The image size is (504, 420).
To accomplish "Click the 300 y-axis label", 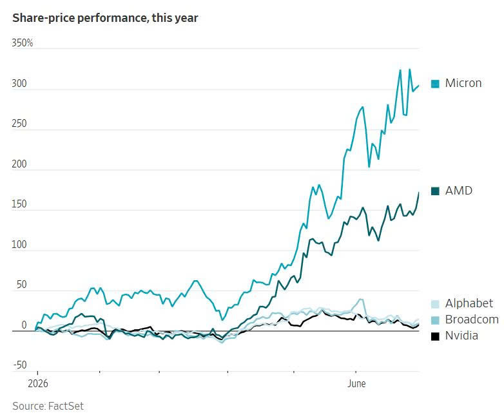I will pos(19,84).
